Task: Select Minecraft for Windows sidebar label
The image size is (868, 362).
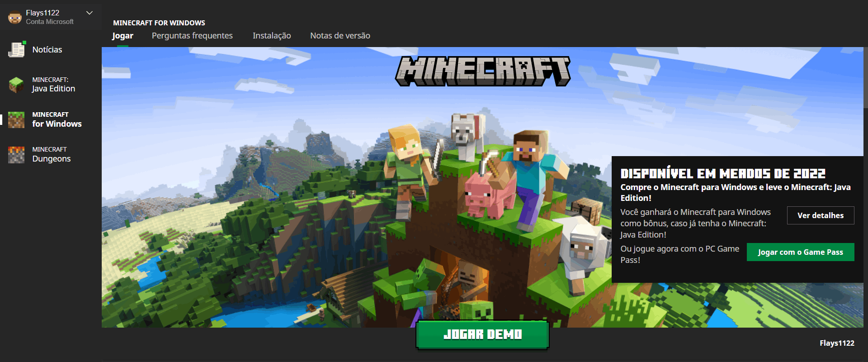Action: pos(57,119)
